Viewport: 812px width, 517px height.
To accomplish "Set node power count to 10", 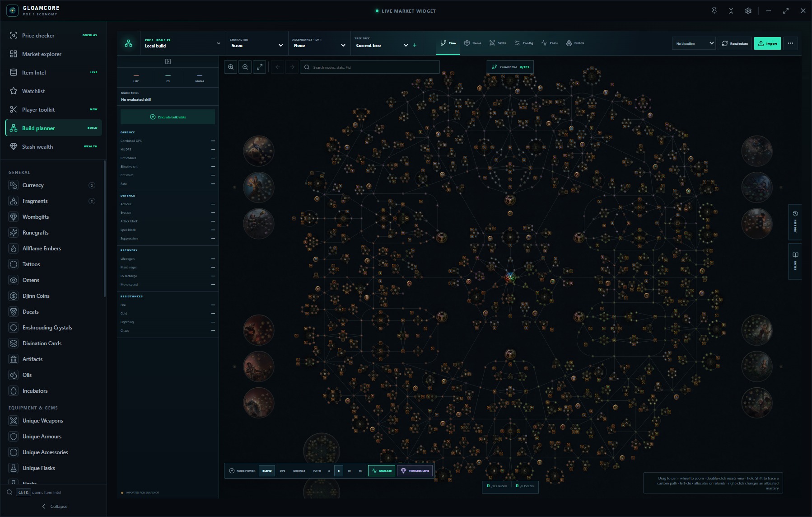I will (x=349, y=471).
